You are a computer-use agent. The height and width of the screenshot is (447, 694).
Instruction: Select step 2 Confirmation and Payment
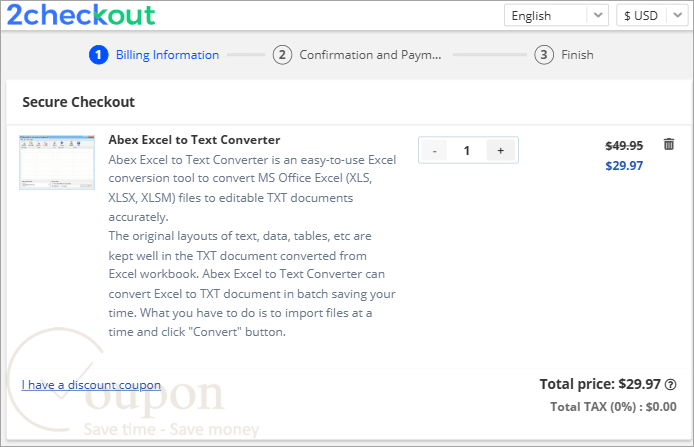(357, 55)
